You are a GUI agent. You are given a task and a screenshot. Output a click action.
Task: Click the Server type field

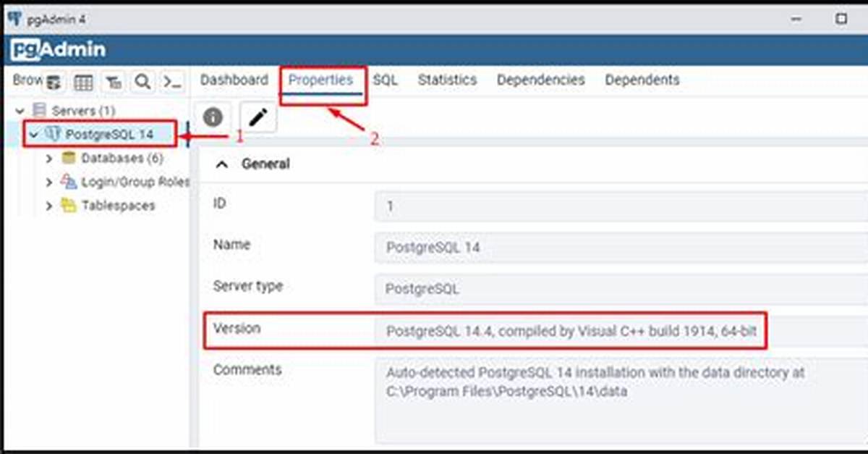pyautogui.click(x=621, y=289)
